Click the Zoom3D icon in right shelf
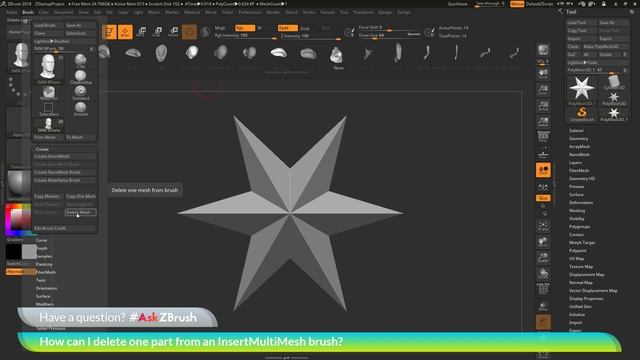The width and height of the screenshot is (640, 360). tap(543, 258)
